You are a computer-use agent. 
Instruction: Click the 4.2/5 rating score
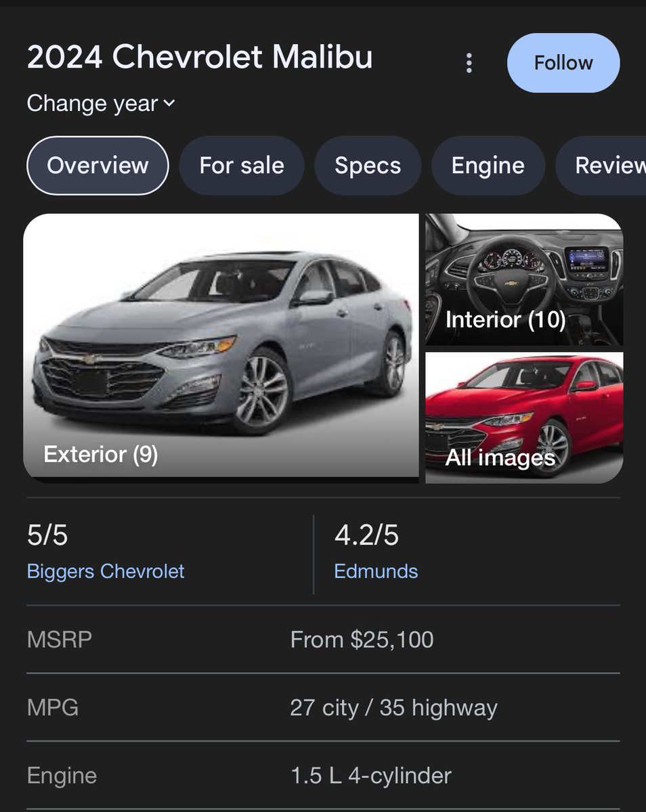point(366,535)
